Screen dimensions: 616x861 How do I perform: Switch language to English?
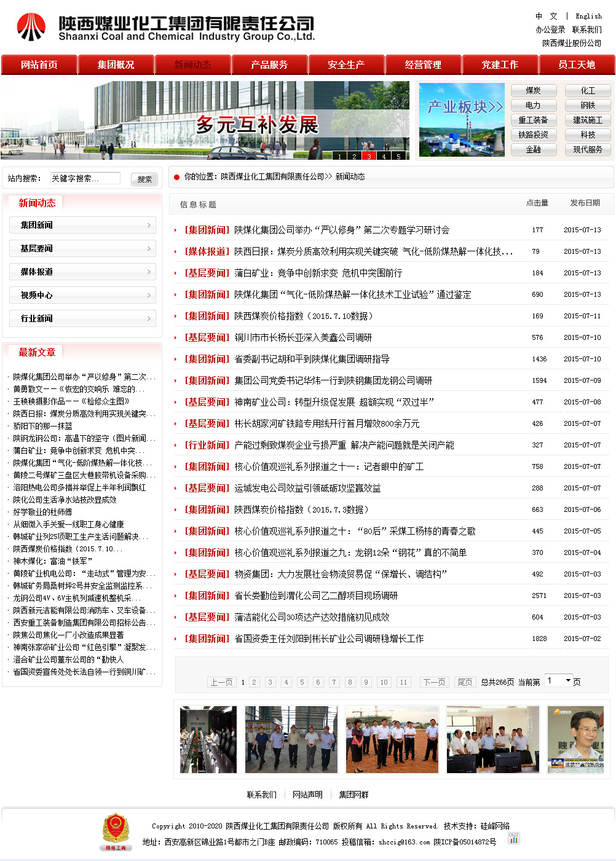(x=588, y=16)
